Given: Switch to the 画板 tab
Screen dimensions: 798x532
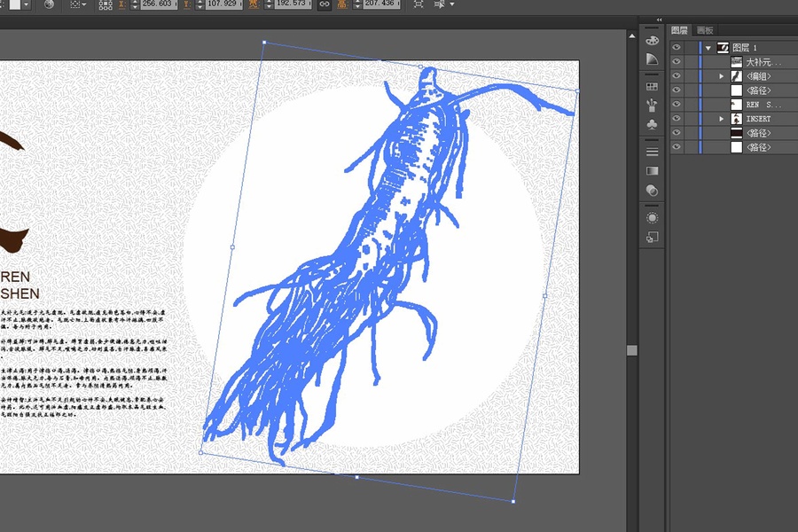Looking at the screenshot, I should 705,30.
